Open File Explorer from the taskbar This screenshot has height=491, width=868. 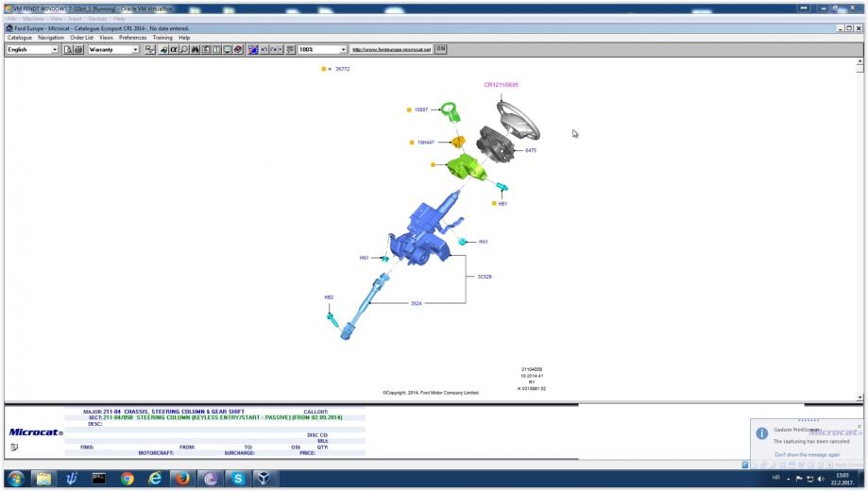tap(43, 479)
